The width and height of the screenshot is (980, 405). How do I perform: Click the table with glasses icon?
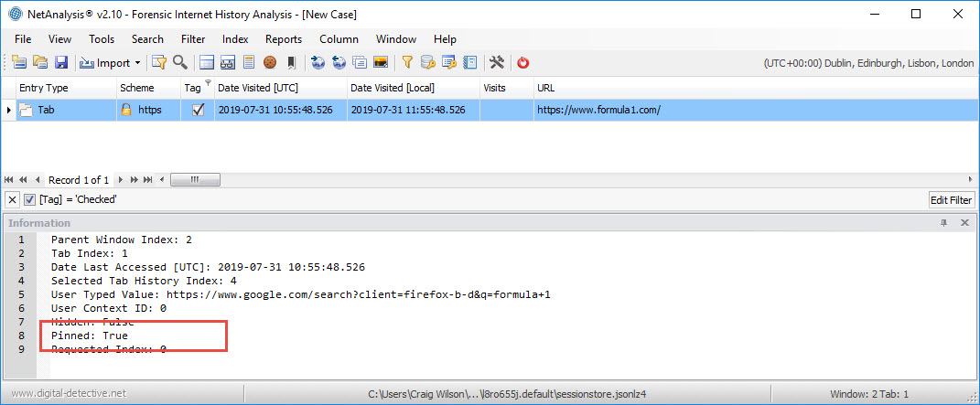tap(228, 62)
